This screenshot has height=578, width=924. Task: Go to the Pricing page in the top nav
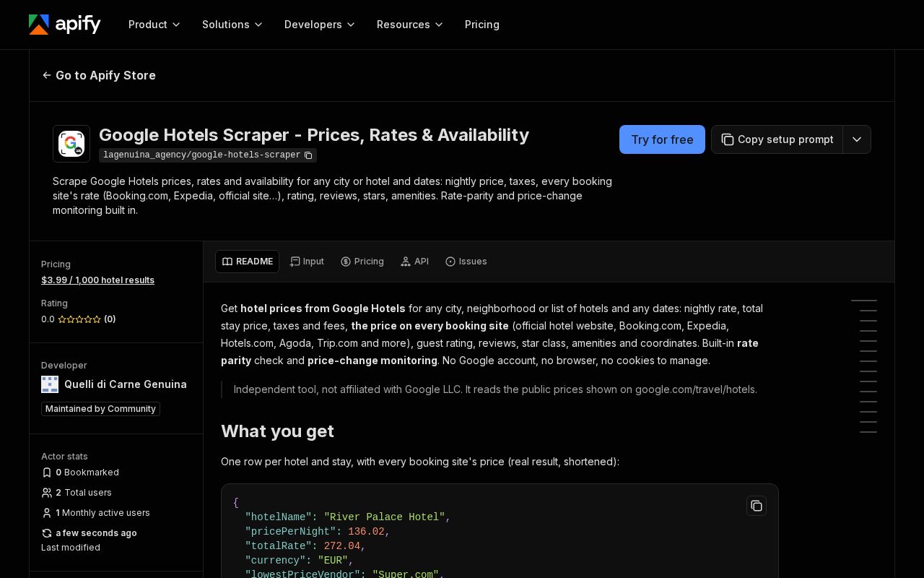[x=482, y=25]
